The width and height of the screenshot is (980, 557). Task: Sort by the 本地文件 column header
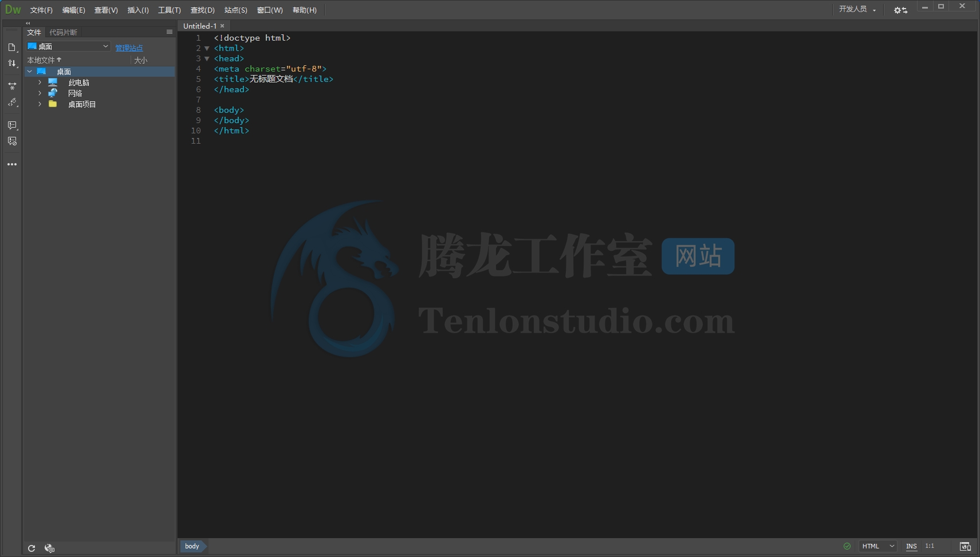[44, 60]
